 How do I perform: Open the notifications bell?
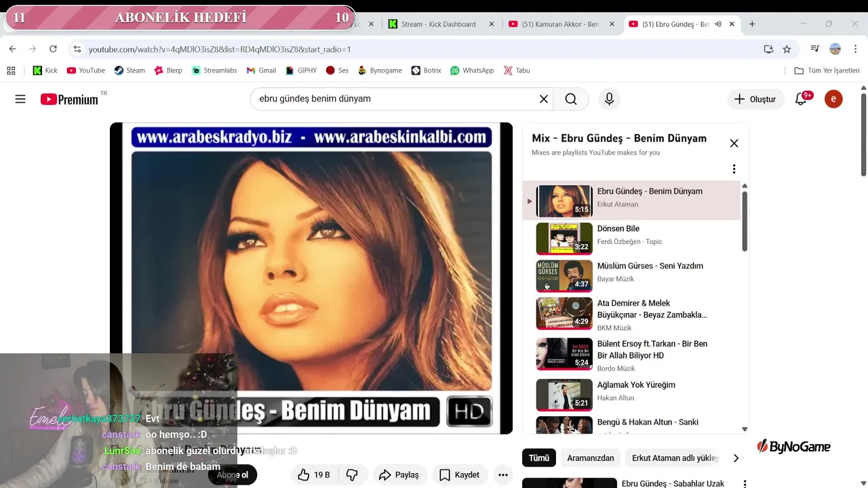801,99
